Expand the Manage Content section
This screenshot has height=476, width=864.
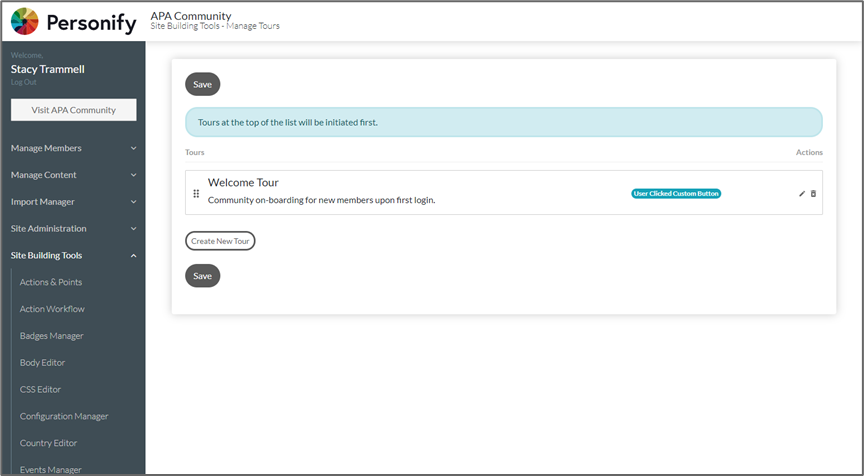(73, 175)
